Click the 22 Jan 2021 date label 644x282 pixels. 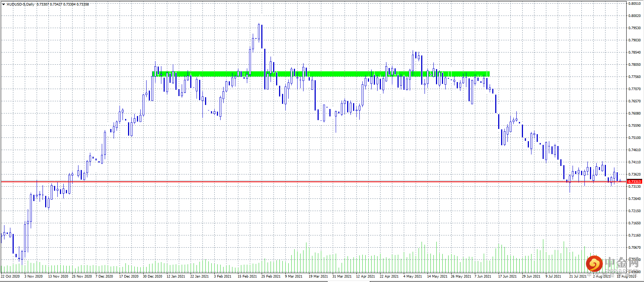(x=199, y=276)
